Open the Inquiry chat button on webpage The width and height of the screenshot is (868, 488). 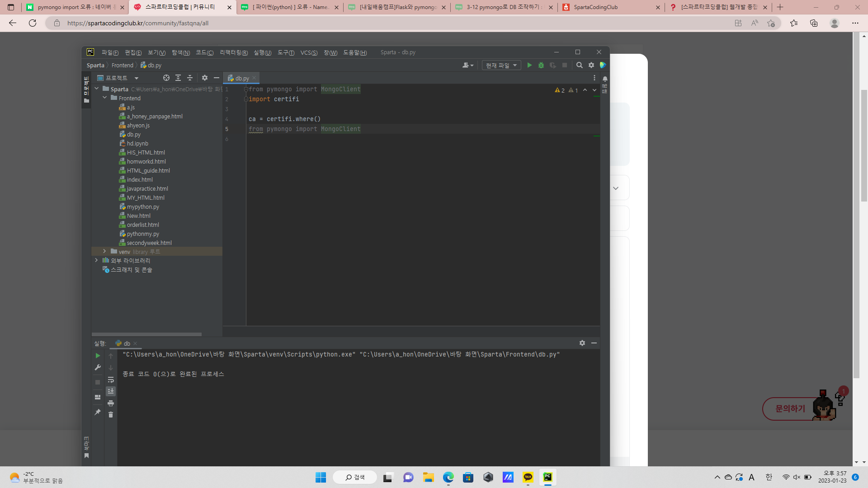click(x=790, y=409)
